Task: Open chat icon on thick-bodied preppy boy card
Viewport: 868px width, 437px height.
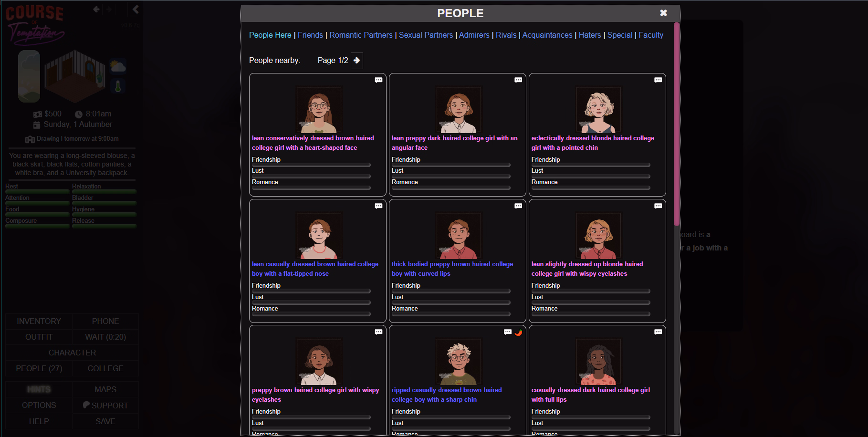Action: [x=518, y=206]
